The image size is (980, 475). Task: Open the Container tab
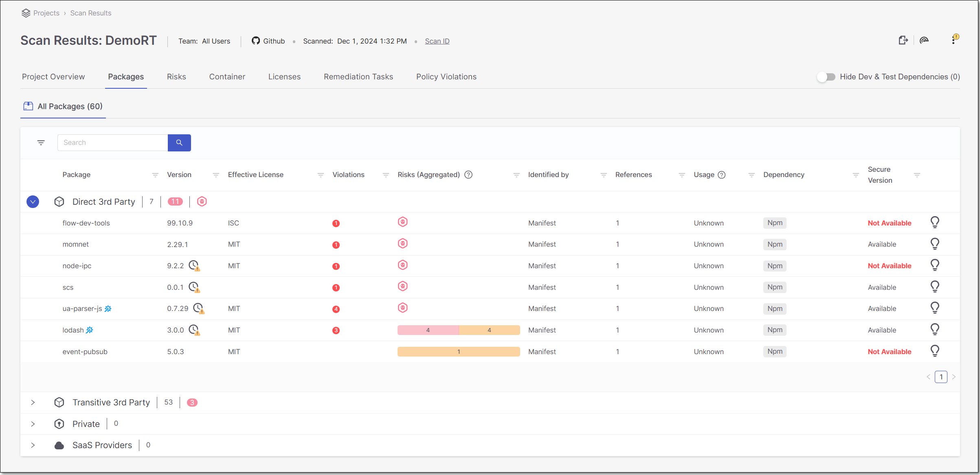pos(227,77)
